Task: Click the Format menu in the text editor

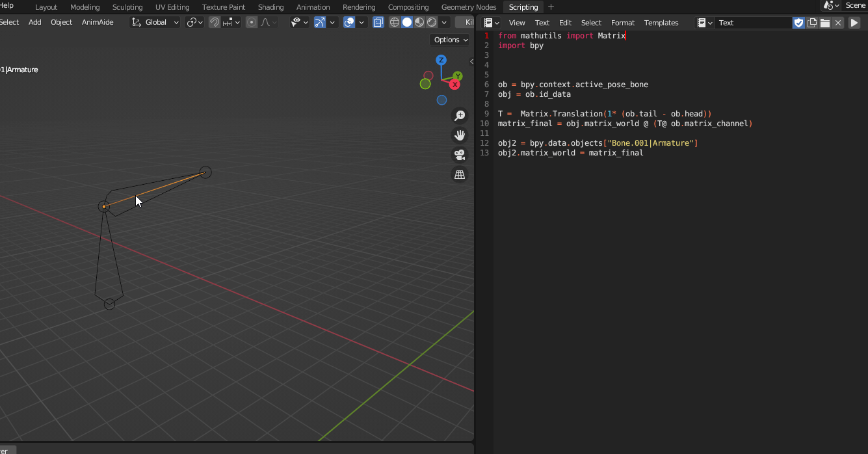Action: [x=622, y=22]
